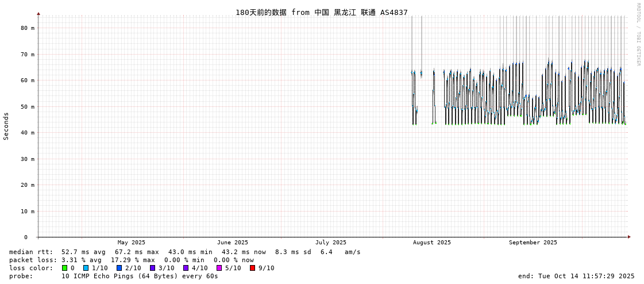Click the June 2025 axis label
The width and height of the screenshot is (644, 284).
coord(233,243)
